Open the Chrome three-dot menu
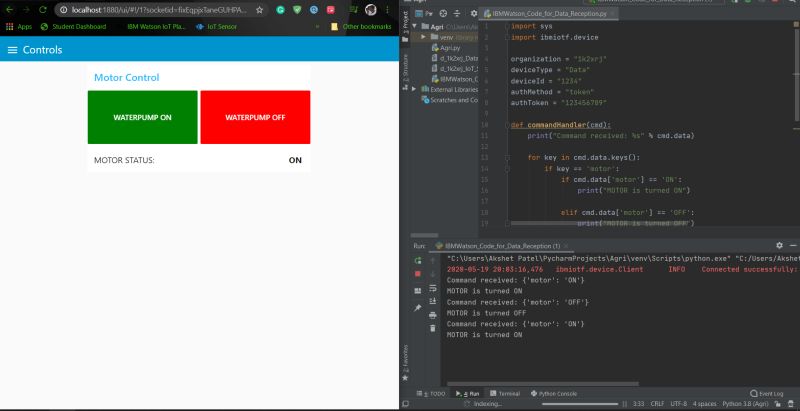Screen dimensions: 800x411 (388, 10)
